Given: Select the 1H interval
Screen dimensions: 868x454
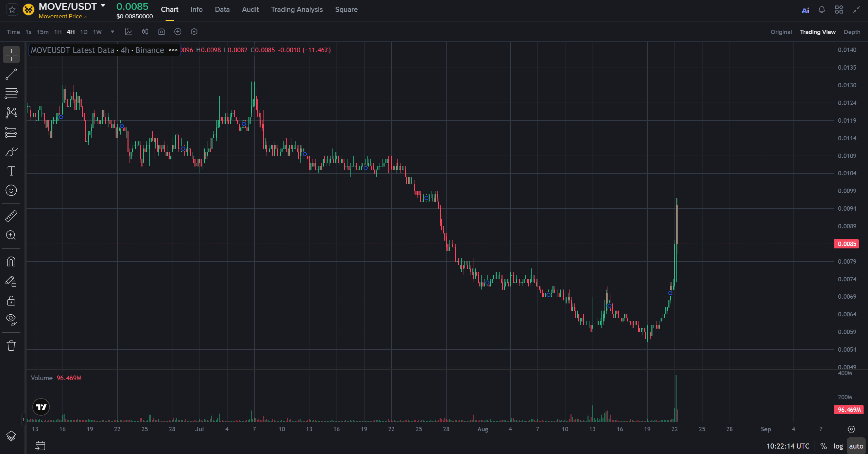Looking at the screenshot, I should point(58,32).
